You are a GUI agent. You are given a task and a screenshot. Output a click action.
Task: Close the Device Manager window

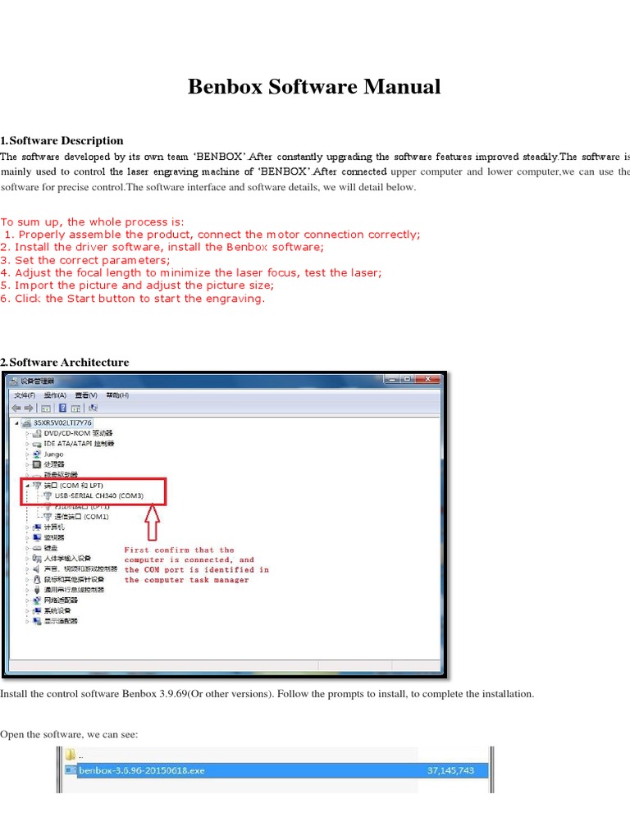click(427, 379)
